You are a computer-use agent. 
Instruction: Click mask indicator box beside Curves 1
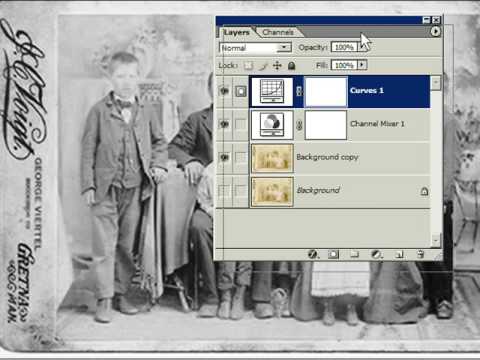pos(241,91)
